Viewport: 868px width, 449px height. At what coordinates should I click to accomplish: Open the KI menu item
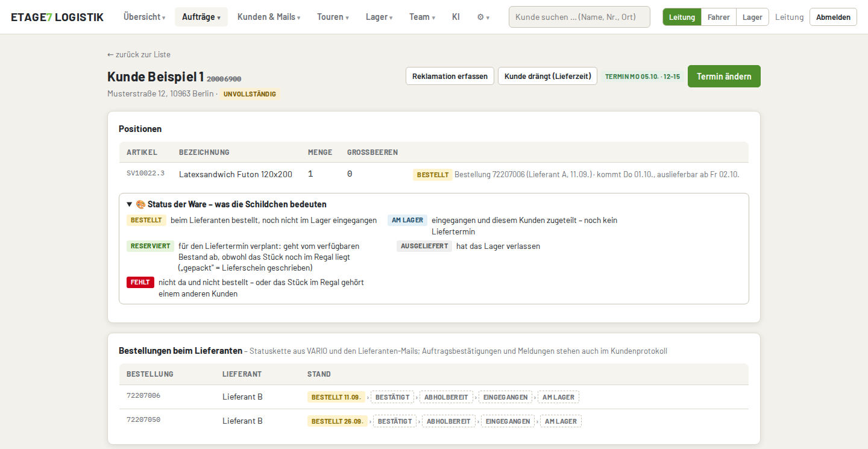[x=456, y=17]
